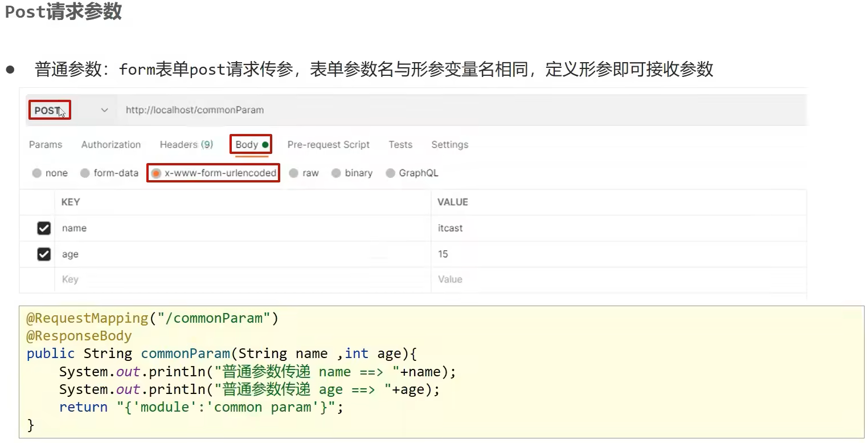Uncheck the age parameter checkbox
The width and height of the screenshot is (868, 443).
(x=44, y=254)
